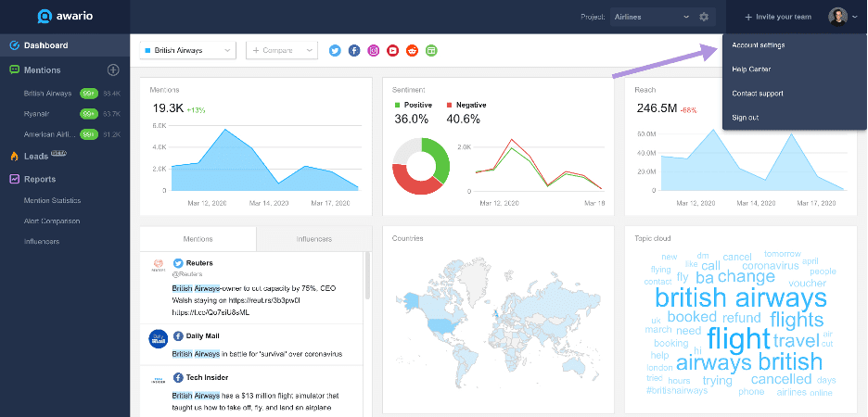Select 'flight' in topic cloud

738,339
